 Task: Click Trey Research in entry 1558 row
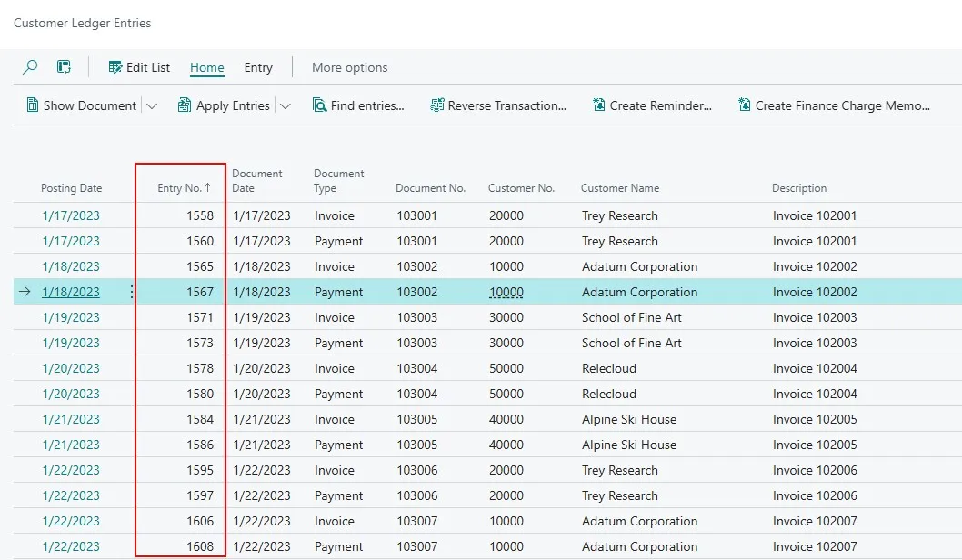(x=619, y=215)
